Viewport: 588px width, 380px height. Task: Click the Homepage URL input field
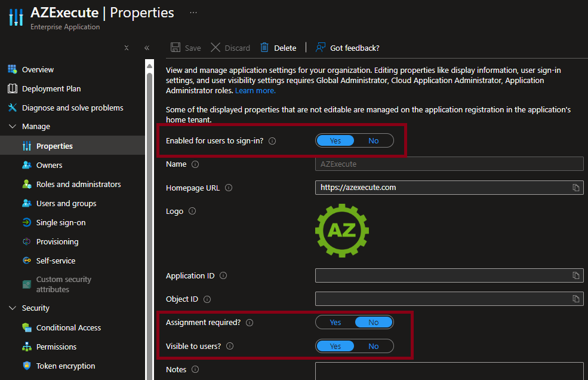tap(450, 188)
